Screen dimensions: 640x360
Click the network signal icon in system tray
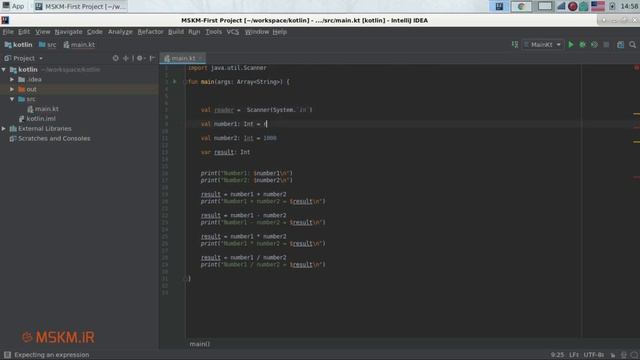[561, 6]
